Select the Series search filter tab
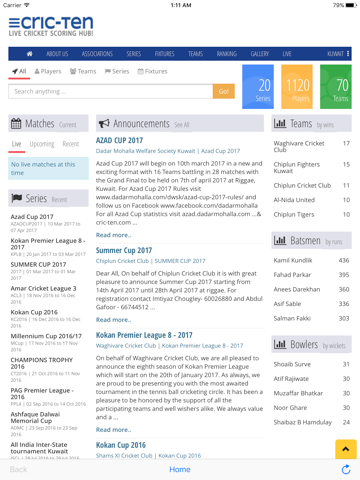The height and width of the screenshot is (480, 360). coord(117,71)
